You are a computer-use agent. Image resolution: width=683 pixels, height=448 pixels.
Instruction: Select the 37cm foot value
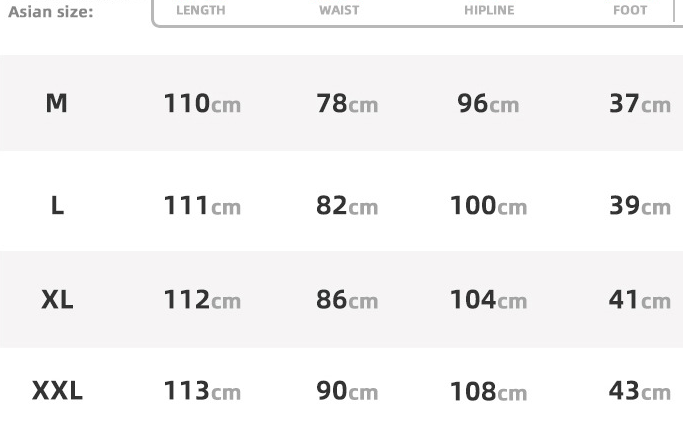(x=639, y=103)
